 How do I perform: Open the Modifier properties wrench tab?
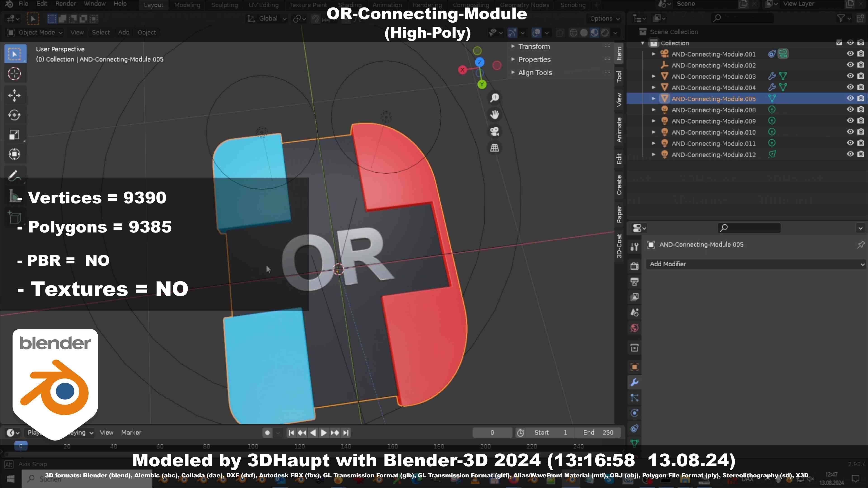pyautogui.click(x=634, y=382)
